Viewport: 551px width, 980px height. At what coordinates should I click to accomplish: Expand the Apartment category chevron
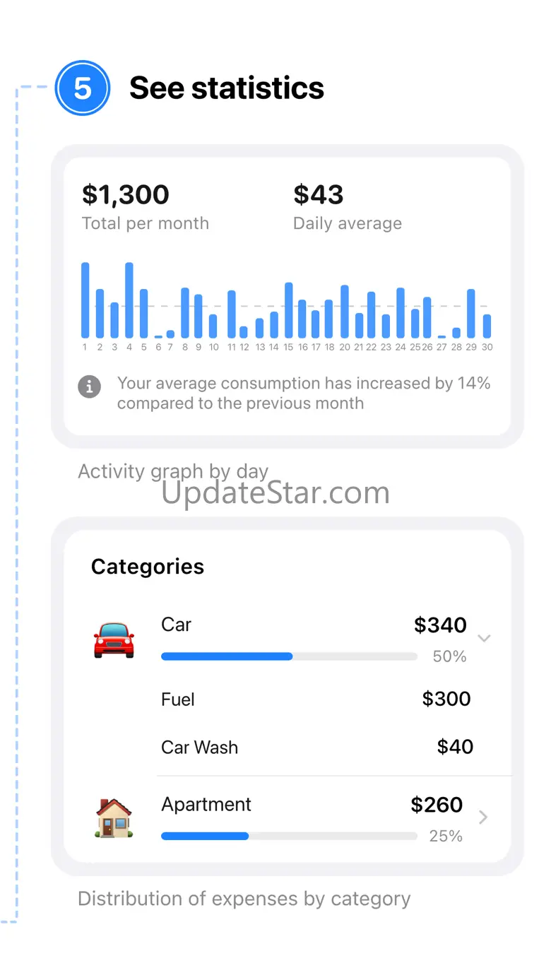[x=483, y=817]
